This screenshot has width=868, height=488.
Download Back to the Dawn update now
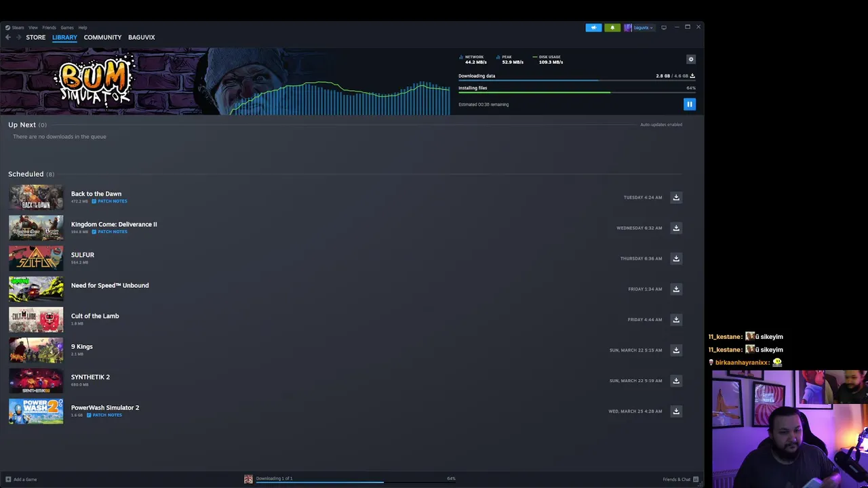(x=676, y=197)
